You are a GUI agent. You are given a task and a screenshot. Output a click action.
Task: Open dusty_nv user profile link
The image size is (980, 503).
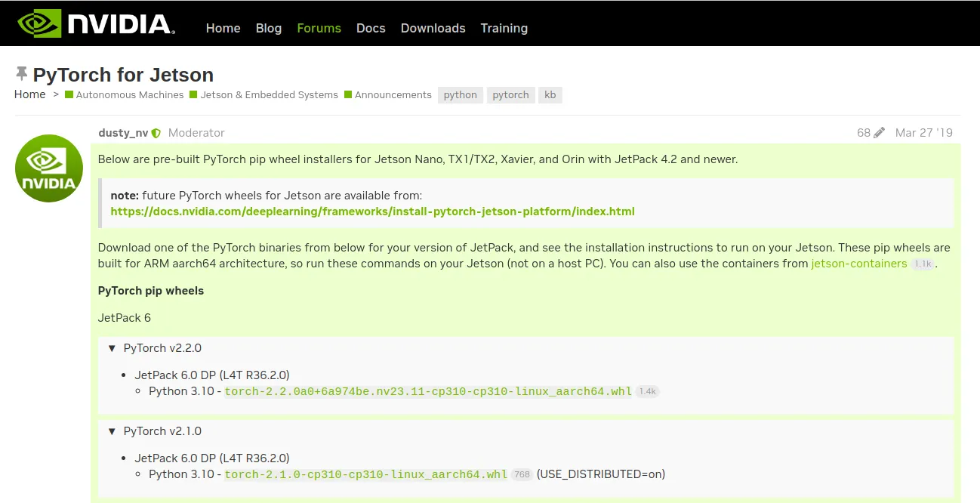pyautogui.click(x=123, y=133)
